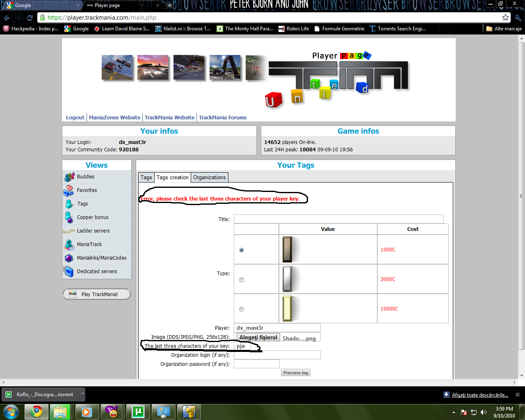Open the Google bookmark in bookmarks bar
The width and height of the screenshot is (525, 420).
(x=77, y=29)
